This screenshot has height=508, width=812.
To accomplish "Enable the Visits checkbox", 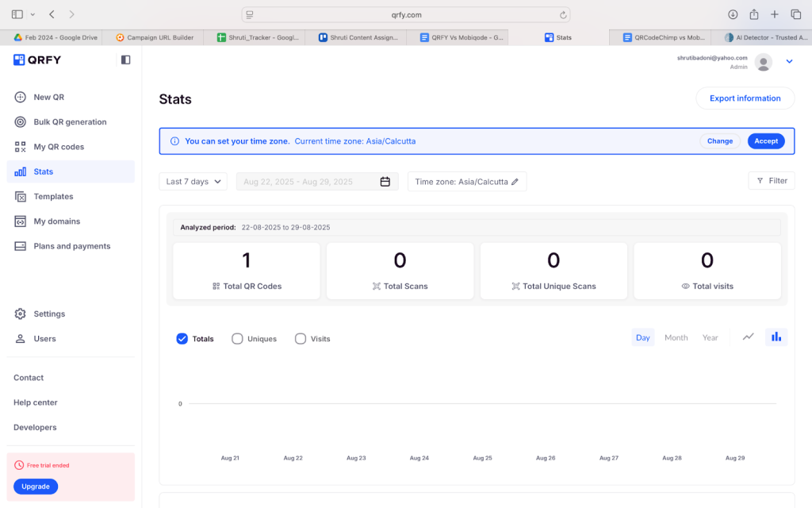I will coord(301,339).
